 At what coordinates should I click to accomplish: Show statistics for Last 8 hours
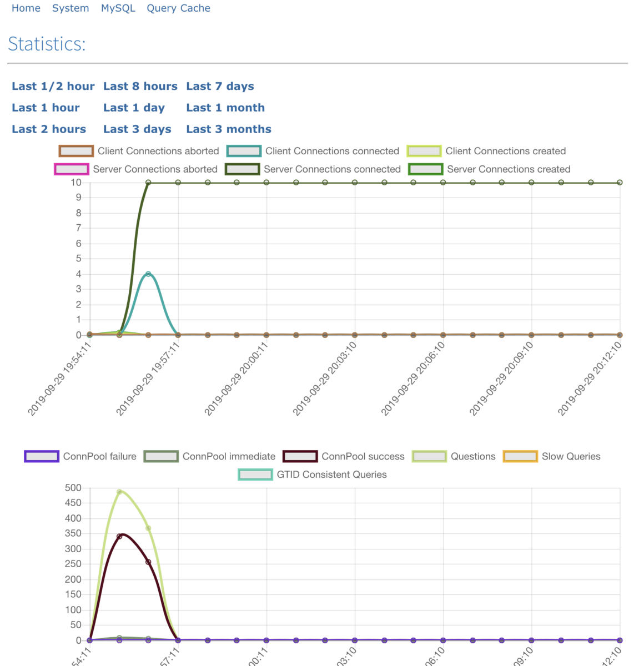(140, 86)
